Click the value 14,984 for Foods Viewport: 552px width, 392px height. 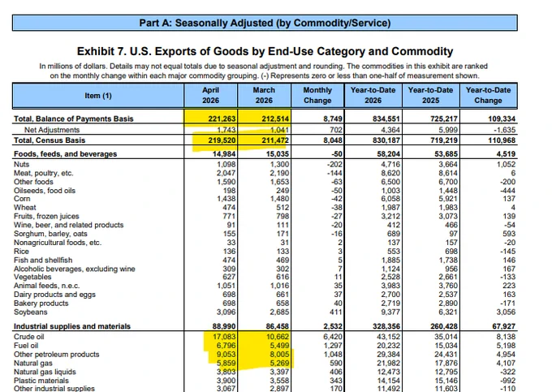[224, 154]
